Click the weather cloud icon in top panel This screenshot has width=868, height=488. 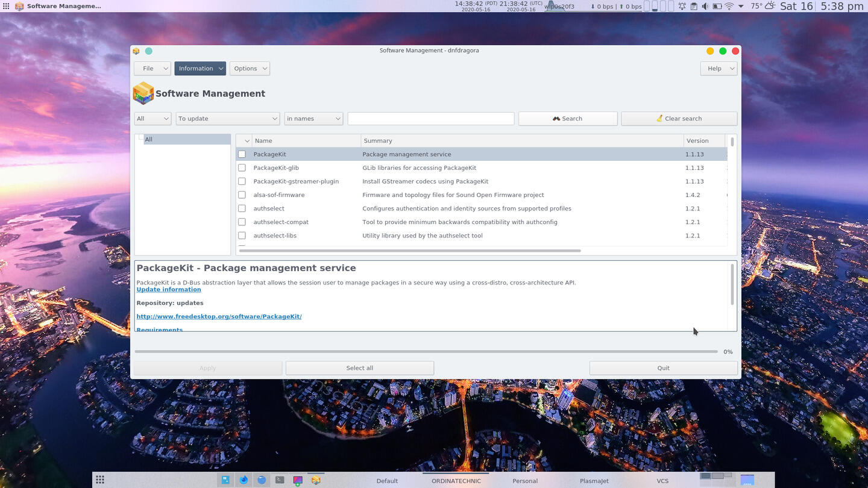770,6
